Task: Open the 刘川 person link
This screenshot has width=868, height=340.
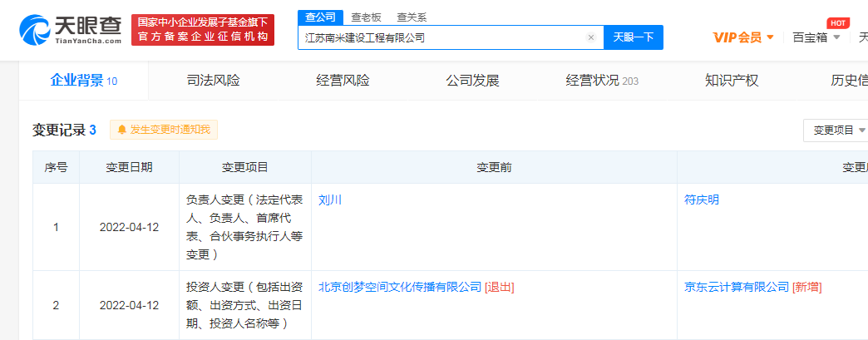Action: [x=330, y=200]
